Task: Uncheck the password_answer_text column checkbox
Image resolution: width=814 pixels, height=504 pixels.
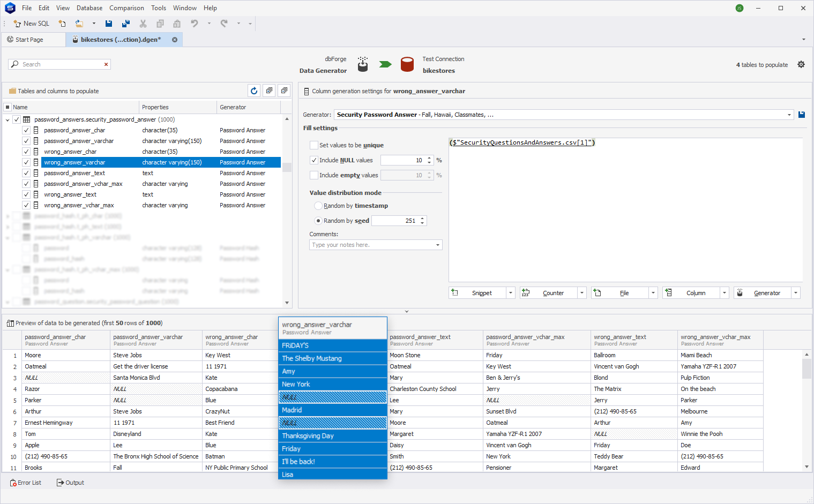Action: (x=26, y=174)
